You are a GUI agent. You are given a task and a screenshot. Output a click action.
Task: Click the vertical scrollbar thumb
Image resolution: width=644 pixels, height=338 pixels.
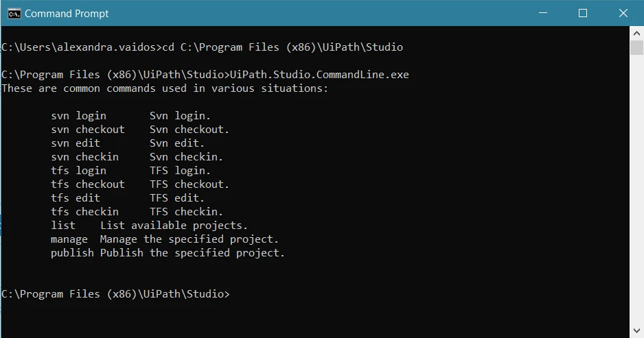click(x=636, y=47)
